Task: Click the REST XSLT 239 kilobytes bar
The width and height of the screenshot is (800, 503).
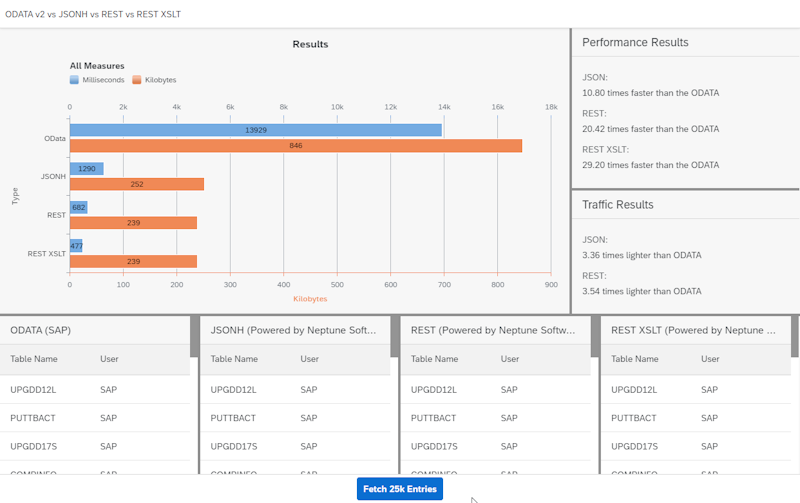Action: (133, 262)
